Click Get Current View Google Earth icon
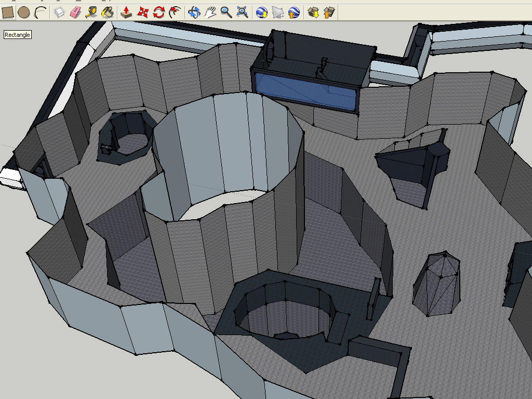532x399 pixels. [262, 12]
